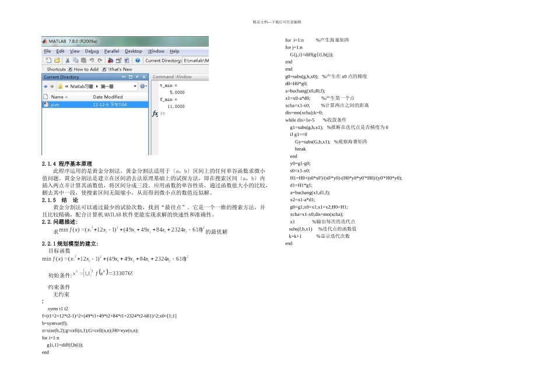Click the Command Window title bar
Viewport: 554px width, 392px height.
[180, 76]
